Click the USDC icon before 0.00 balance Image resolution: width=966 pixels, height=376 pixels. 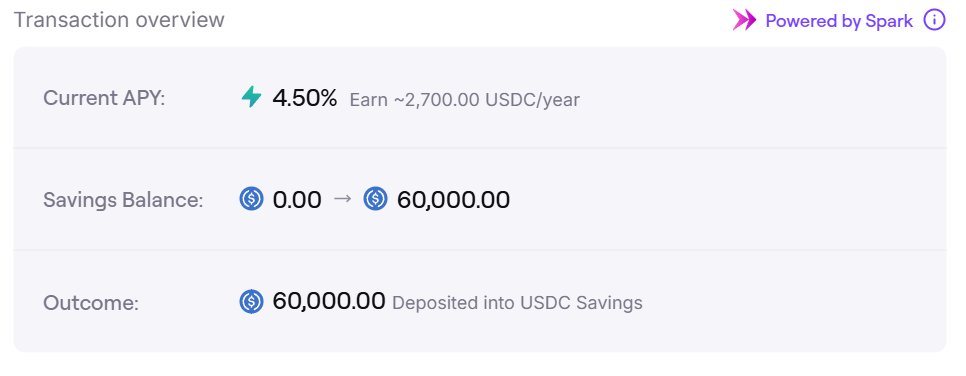coord(251,199)
